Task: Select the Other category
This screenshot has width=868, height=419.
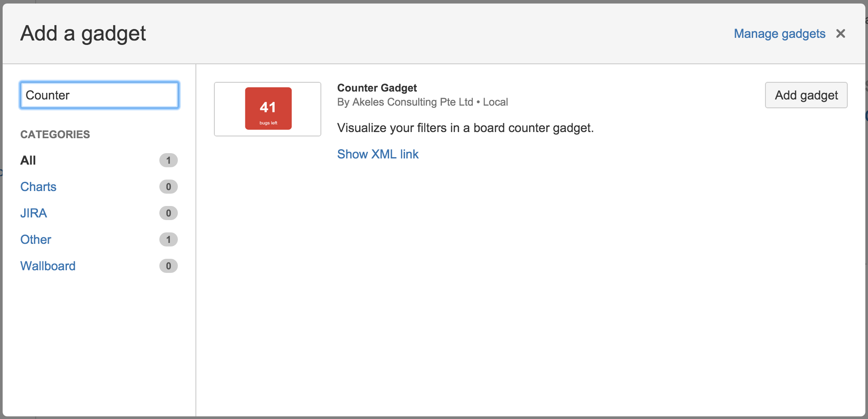Action: coord(36,239)
